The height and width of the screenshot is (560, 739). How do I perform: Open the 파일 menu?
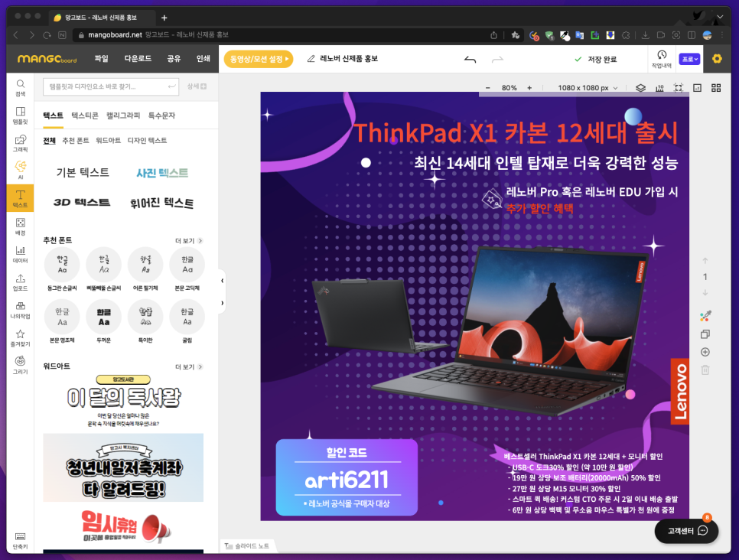pos(101,58)
